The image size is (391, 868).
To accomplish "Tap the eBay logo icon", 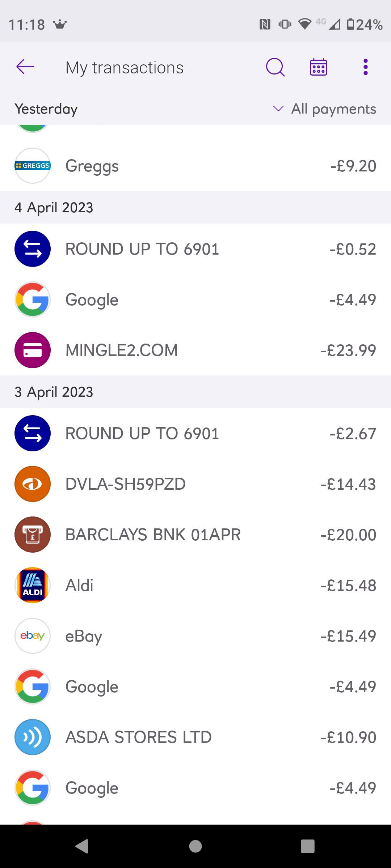I will 33,636.
